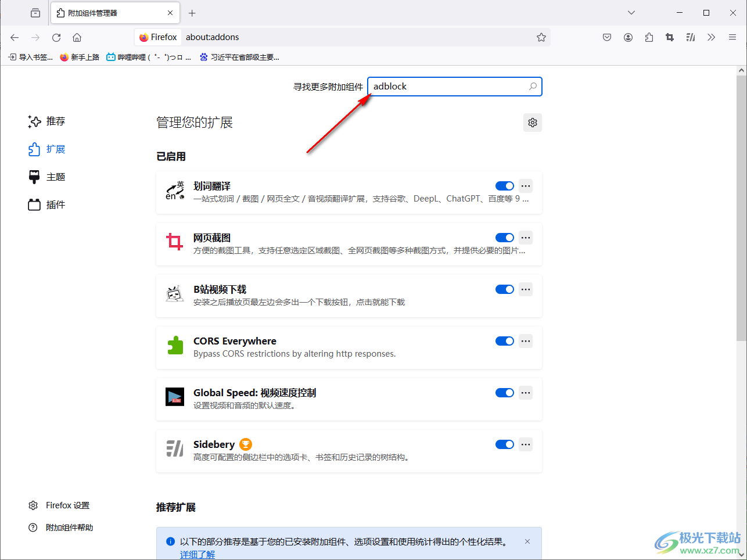Image resolution: width=747 pixels, height=560 pixels.
Task: Click the B站视频下载 extension icon
Action: (175, 293)
